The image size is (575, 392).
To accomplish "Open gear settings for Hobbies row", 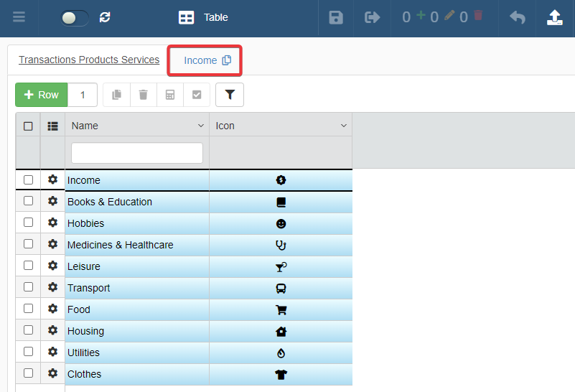I will [52, 223].
